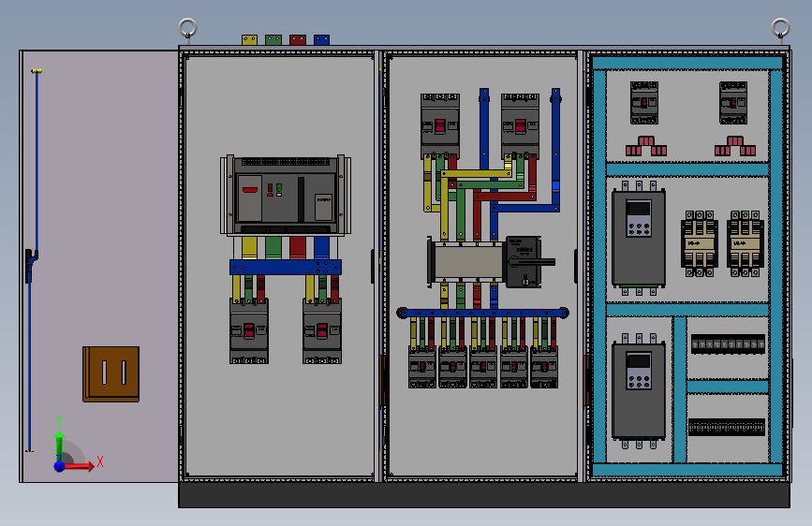Pick the green busbar terminal on cabinet roof

[273, 40]
